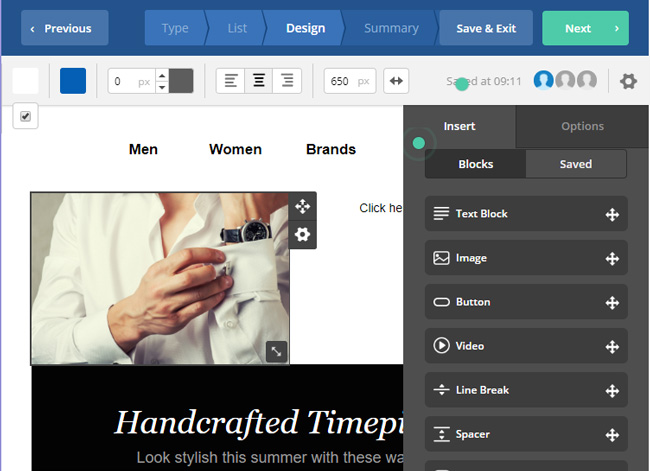Click the Saved at 09:11 status
Viewport: 650px width, 471px height.
(x=483, y=81)
